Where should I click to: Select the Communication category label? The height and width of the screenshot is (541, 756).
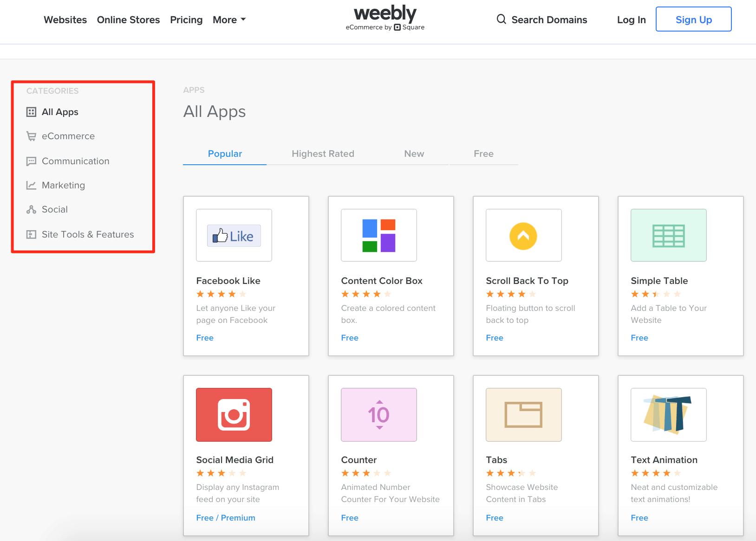coord(76,161)
